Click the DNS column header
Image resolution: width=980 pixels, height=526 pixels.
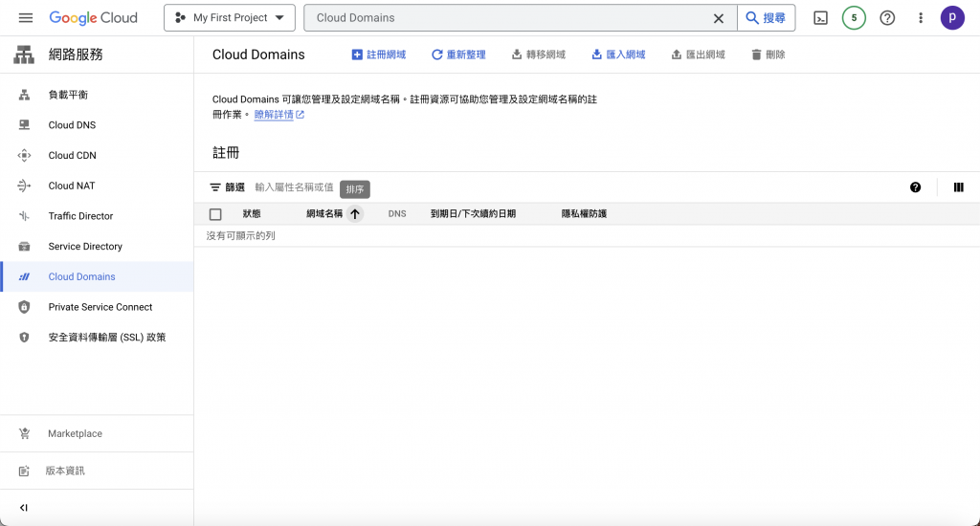(x=397, y=213)
